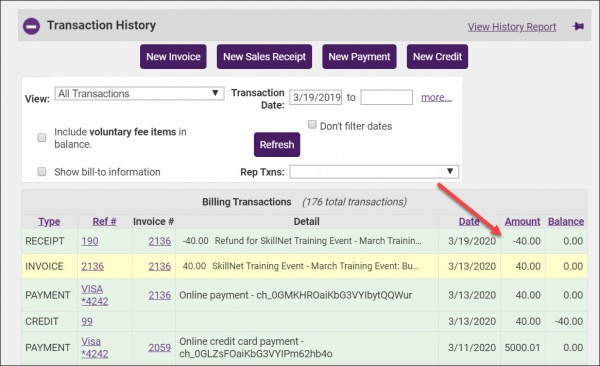Open invoice 2059 link
This screenshot has width=600, height=366.
click(x=160, y=348)
